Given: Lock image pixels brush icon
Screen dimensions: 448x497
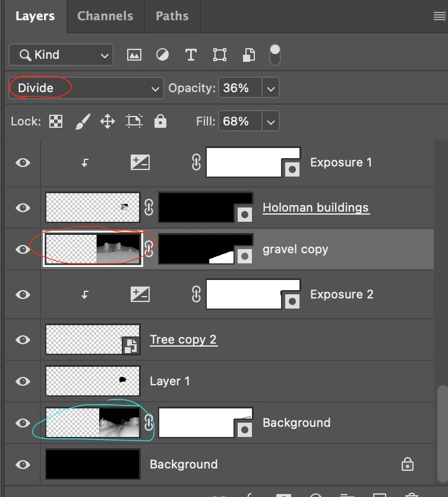Looking at the screenshot, I should (x=83, y=121).
